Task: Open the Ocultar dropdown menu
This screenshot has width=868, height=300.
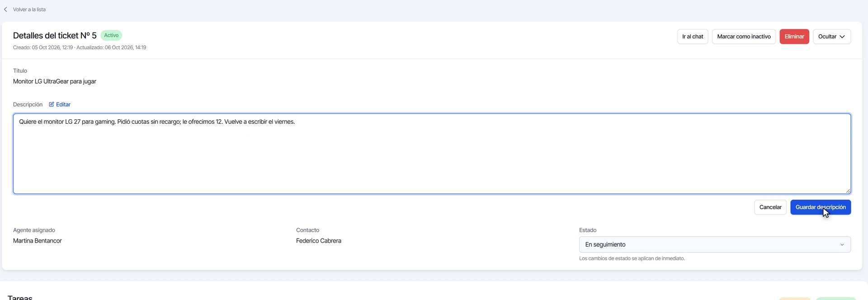Action: pos(832,37)
